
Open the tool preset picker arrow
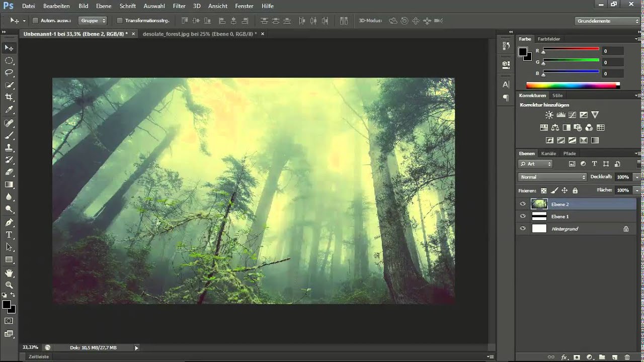(24, 21)
